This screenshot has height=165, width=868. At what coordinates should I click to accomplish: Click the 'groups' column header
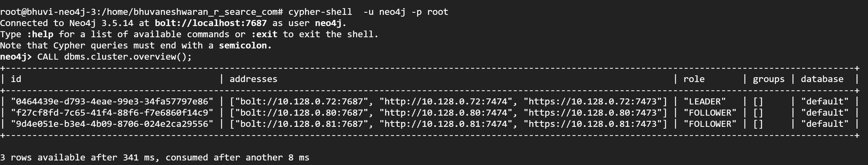pos(768,79)
